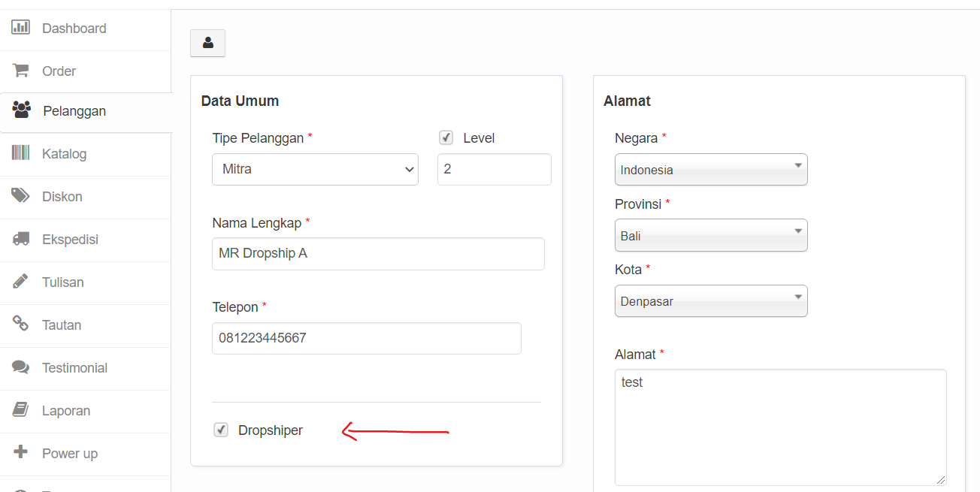Open the Tipe Pelanggan dropdown
Image resolution: width=980 pixels, height=492 pixels.
(x=315, y=169)
